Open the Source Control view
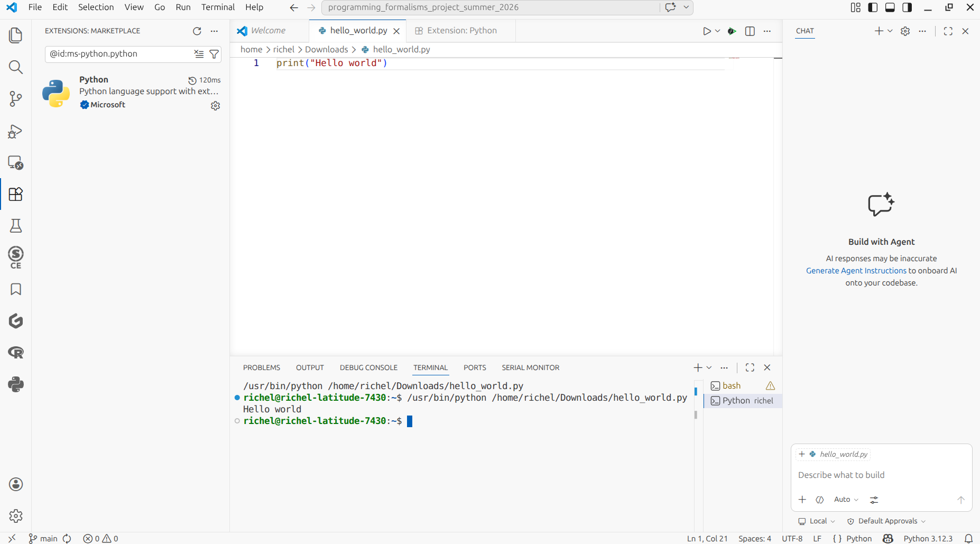 16,99
